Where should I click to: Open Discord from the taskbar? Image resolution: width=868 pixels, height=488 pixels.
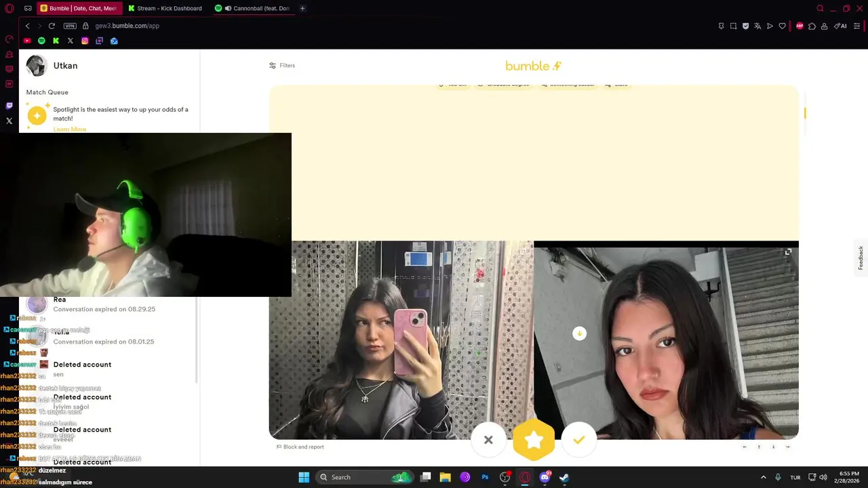click(x=545, y=477)
